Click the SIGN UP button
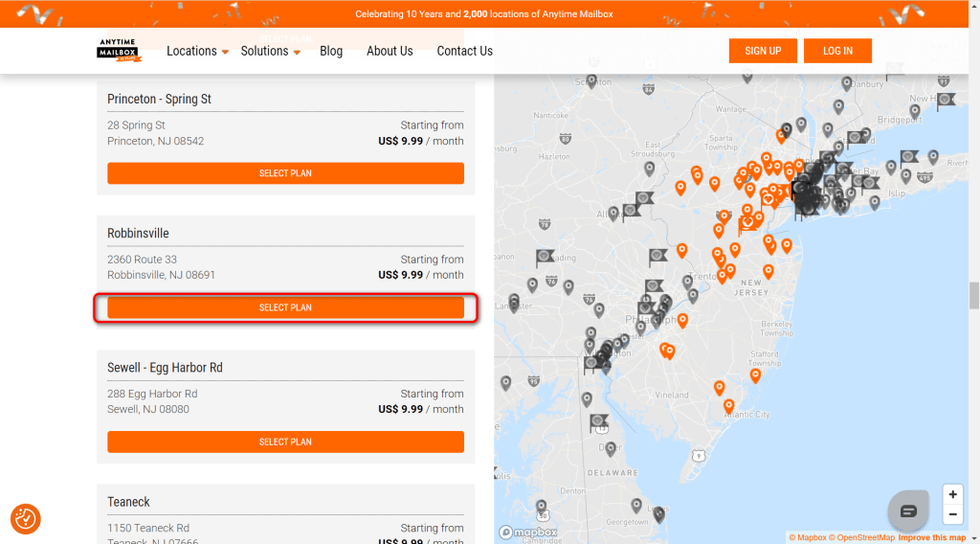The height and width of the screenshot is (544, 980). pos(763,51)
